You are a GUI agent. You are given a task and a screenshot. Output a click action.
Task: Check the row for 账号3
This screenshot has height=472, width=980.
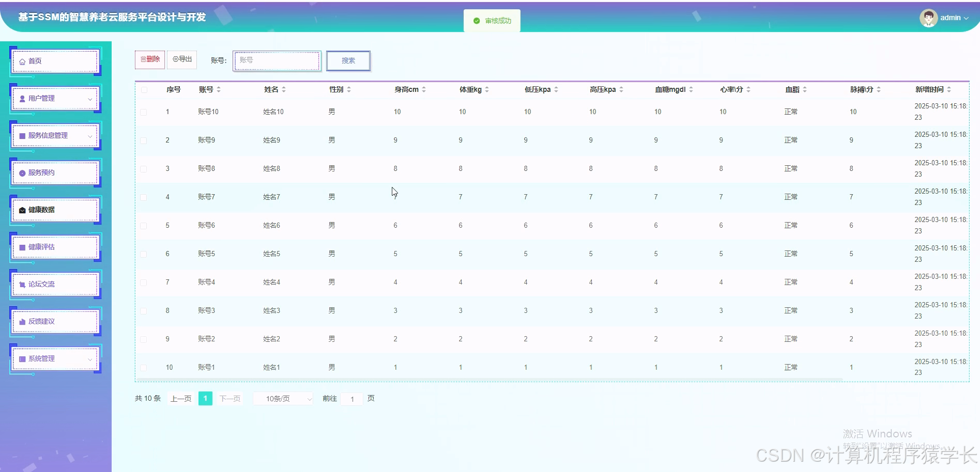click(x=144, y=311)
